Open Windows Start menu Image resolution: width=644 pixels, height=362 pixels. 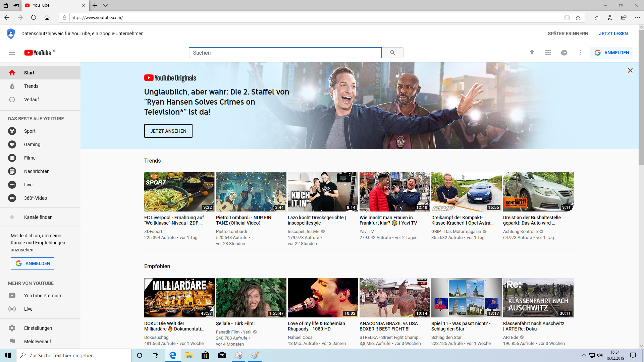(8, 355)
